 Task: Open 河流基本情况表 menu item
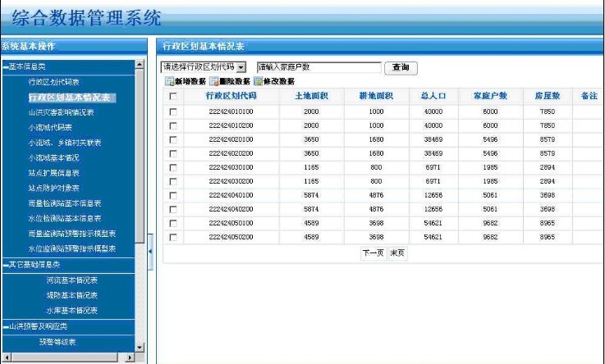pos(71,280)
